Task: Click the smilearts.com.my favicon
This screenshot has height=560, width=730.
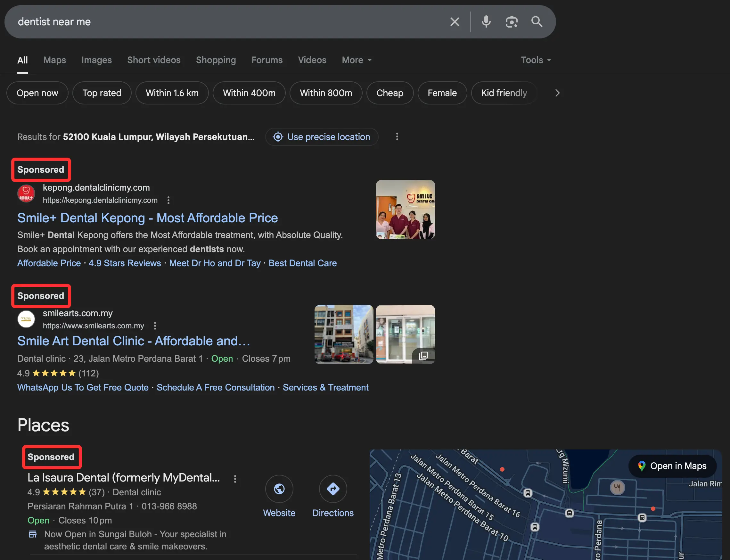Action: point(26,319)
